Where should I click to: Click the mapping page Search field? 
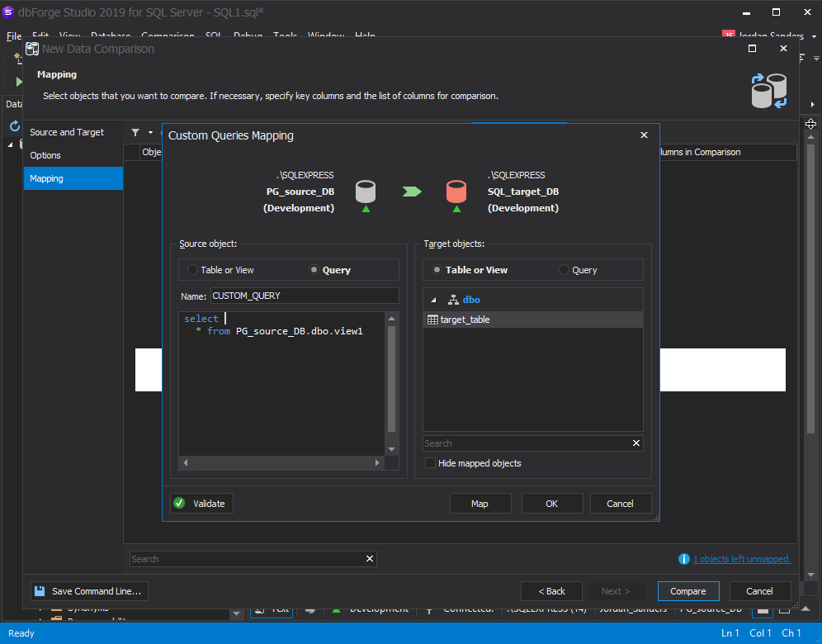coord(247,559)
